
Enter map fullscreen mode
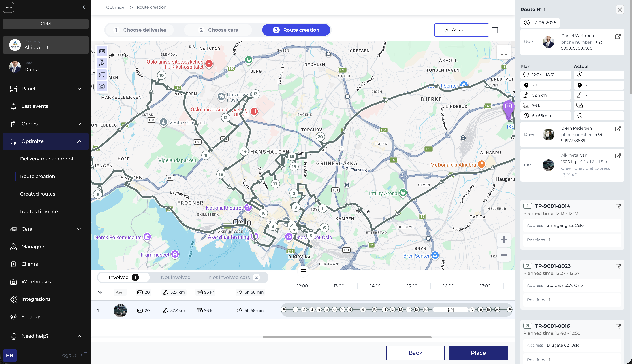click(504, 52)
